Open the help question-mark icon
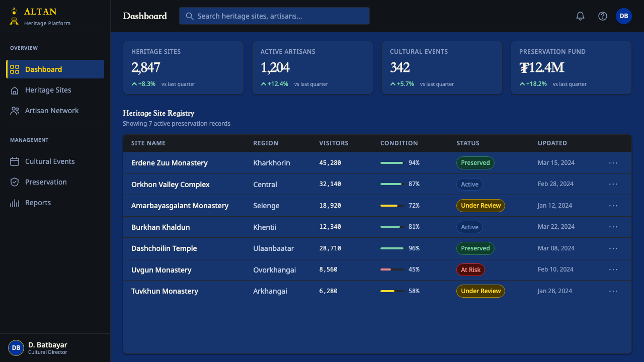This screenshot has width=644, height=362. coord(603,16)
